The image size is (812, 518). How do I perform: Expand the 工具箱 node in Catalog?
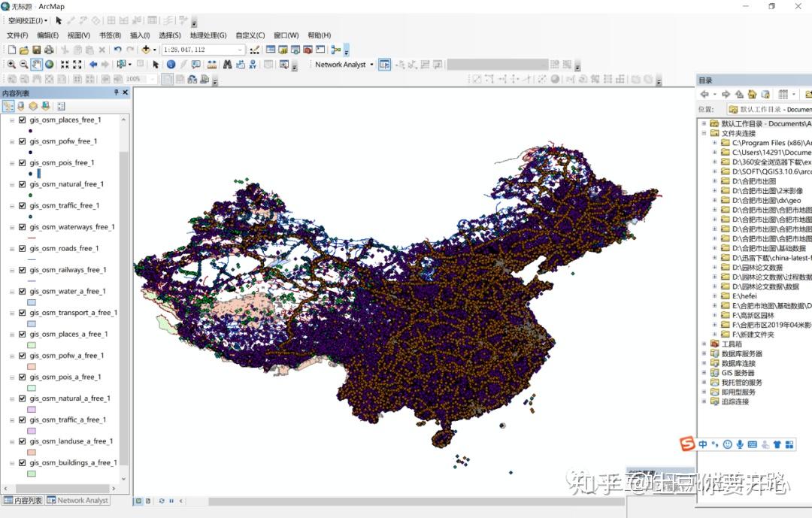(x=706, y=344)
